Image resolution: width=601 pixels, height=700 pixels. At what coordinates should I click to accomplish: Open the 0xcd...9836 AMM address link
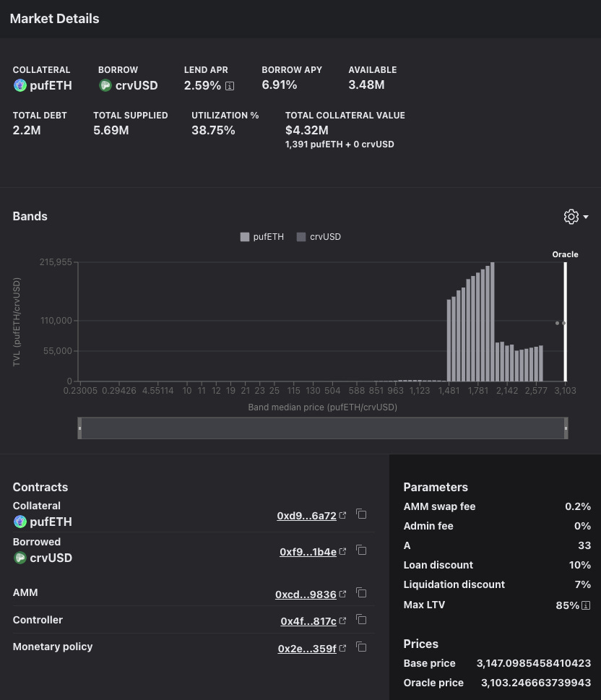tap(306, 595)
